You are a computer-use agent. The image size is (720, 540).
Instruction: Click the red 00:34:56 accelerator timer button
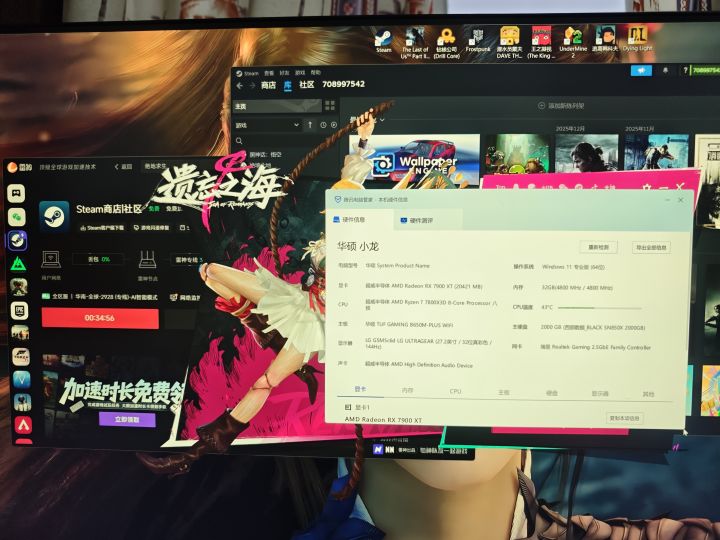coord(100,318)
